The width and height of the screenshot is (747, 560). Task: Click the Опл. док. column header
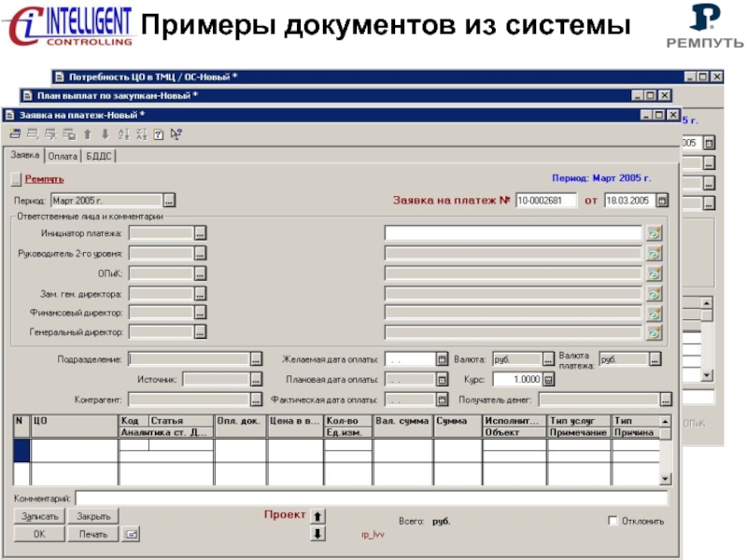tap(240, 427)
